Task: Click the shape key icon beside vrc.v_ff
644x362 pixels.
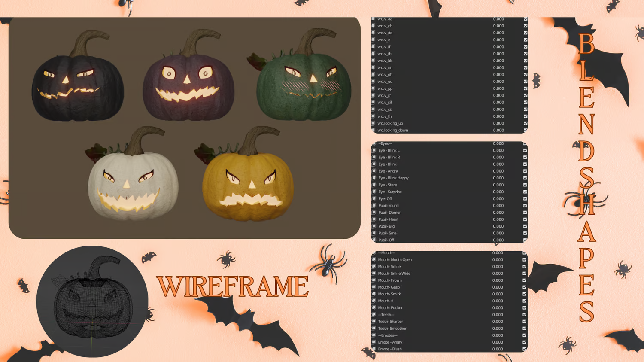Action: pos(373,47)
